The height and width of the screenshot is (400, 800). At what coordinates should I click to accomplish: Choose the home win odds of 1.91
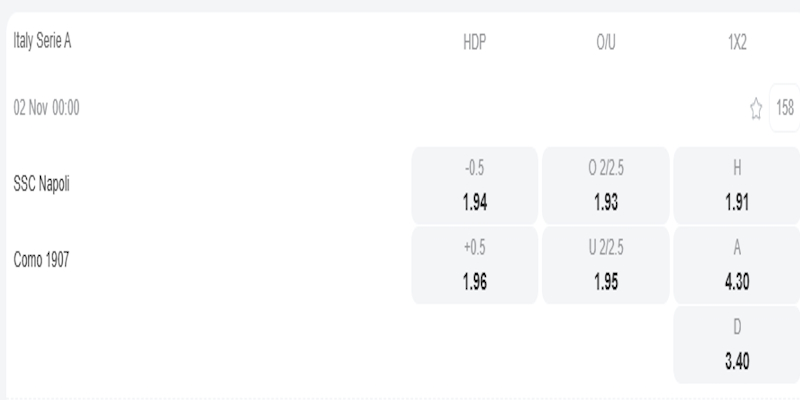click(x=737, y=186)
